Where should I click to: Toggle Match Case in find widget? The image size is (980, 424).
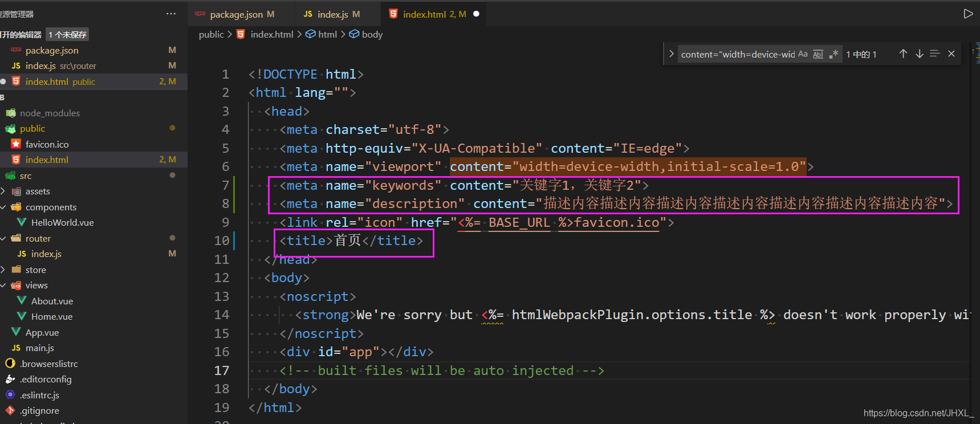(x=803, y=54)
